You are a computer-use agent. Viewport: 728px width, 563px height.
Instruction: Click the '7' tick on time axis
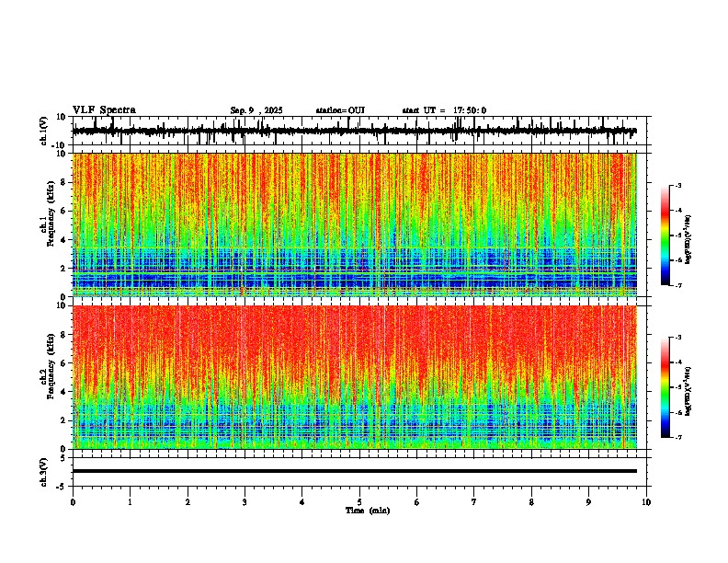click(x=474, y=502)
